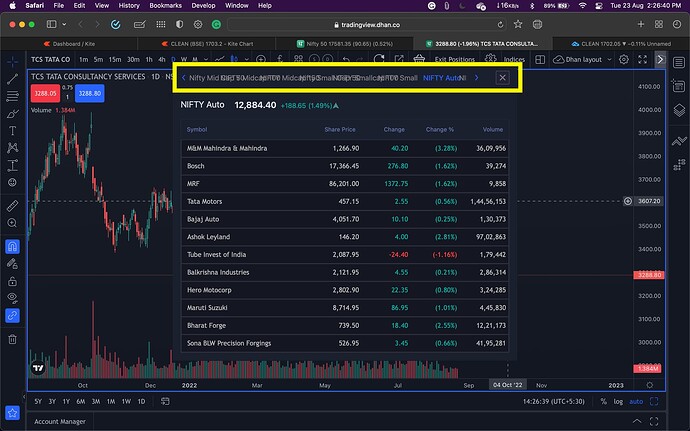Open the alerts list panel icon

pos(679,86)
